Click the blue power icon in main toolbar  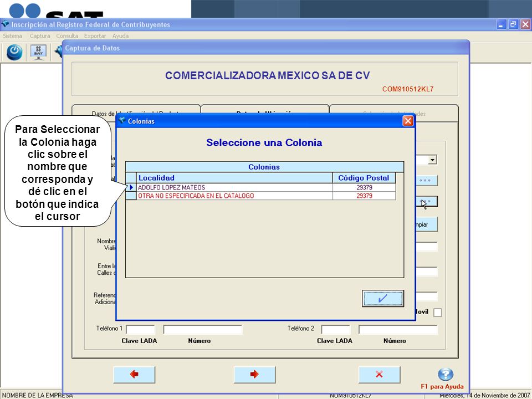pyautogui.click(x=14, y=52)
